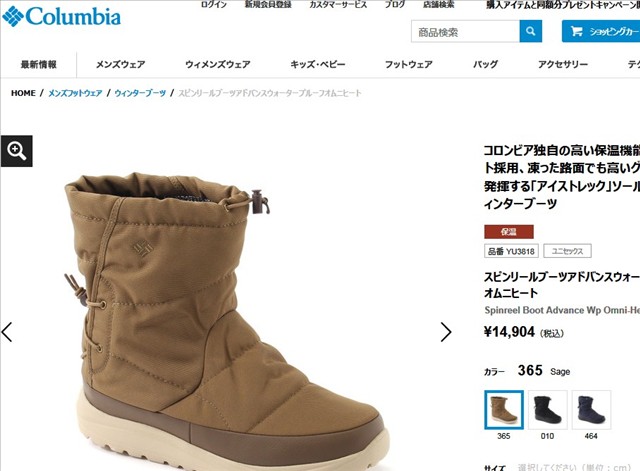
Task: Open the ウィメンズウェア menu
Action: click(x=218, y=64)
